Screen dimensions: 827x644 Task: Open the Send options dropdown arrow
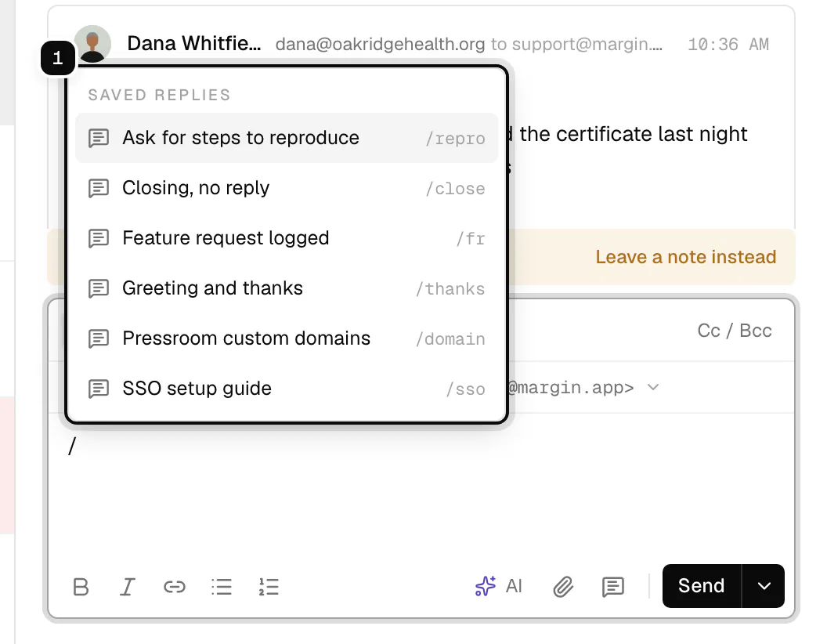click(x=764, y=586)
